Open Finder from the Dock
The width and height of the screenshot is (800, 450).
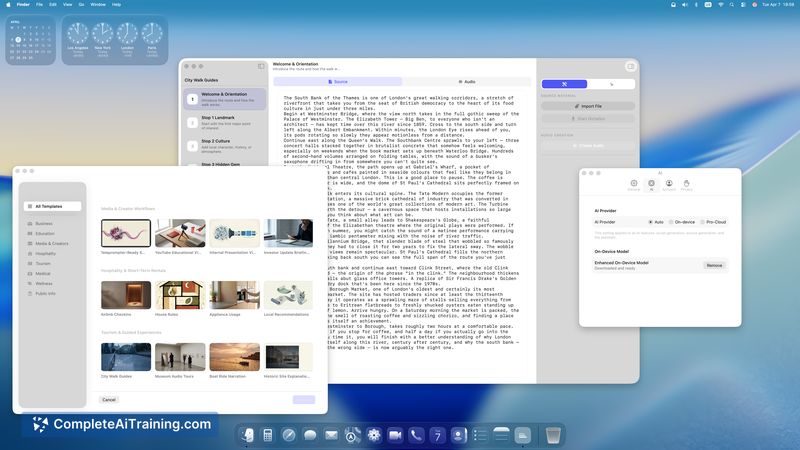tap(247, 435)
